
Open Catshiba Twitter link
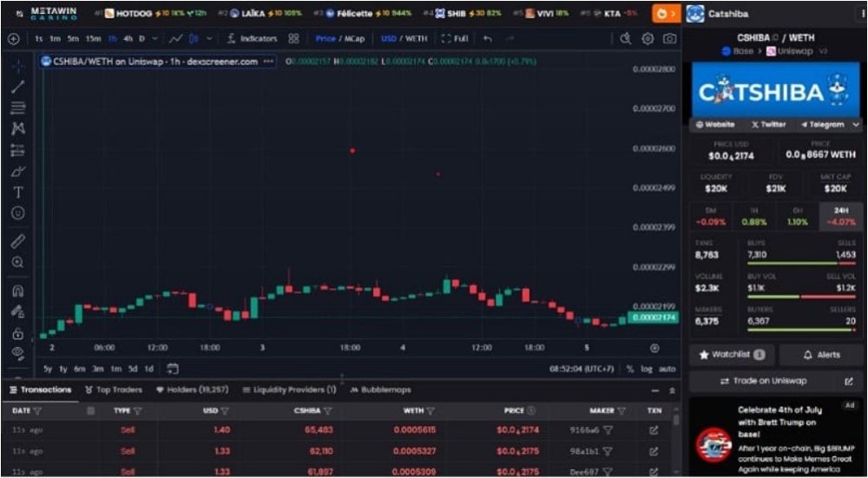[769, 125]
